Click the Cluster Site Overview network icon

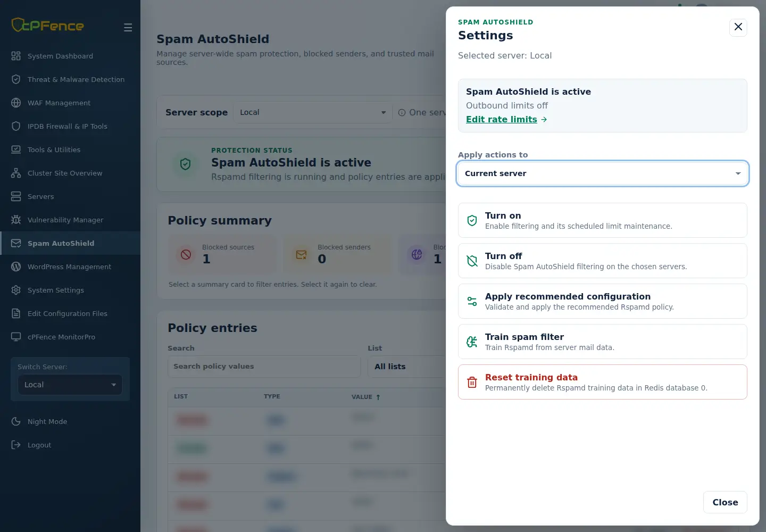click(16, 173)
